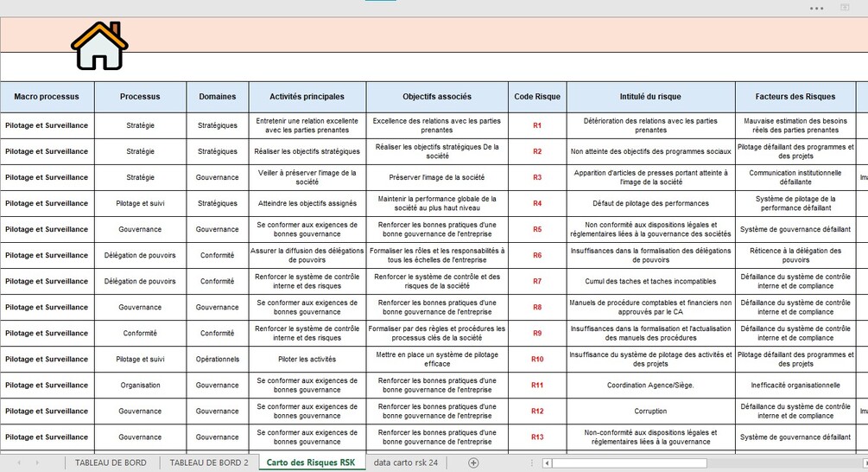Select Assurer la diffusion des délégations cell
Image resolution: width=868 pixels, height=472 pixels.
pyautogui.click(x=307, y=255)
